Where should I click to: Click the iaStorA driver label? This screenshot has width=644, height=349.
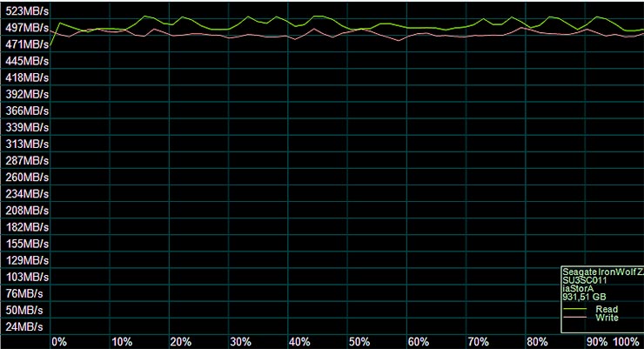pos(578,289)
